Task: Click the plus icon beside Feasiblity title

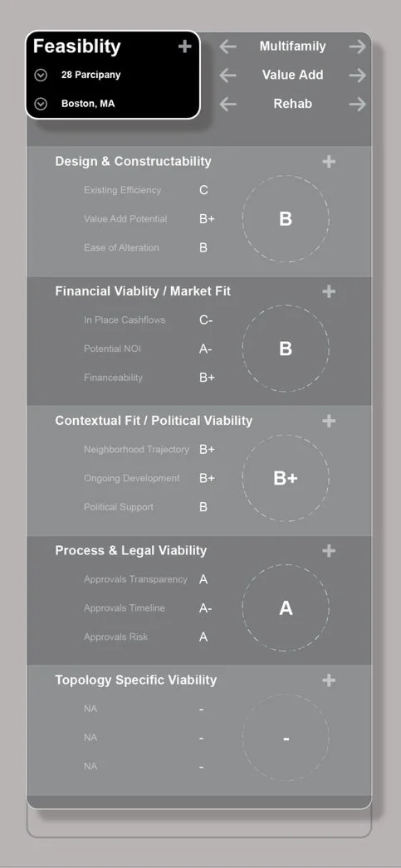Action: [184, 46]
